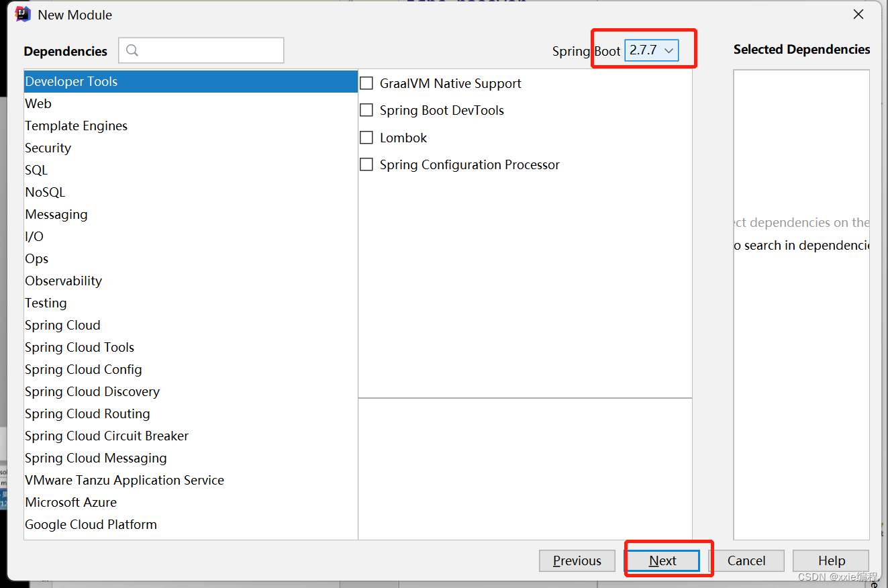Open the Observability category

[191, 281]
